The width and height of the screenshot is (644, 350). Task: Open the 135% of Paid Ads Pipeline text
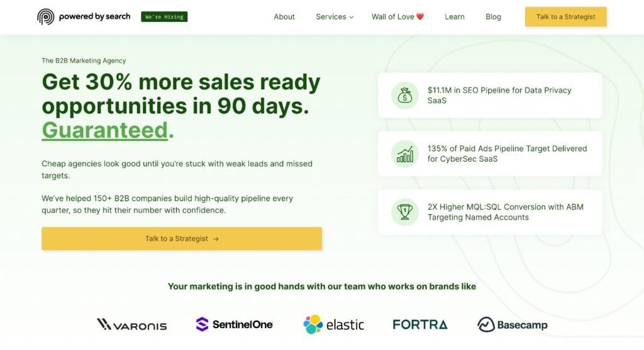[508, 154]
